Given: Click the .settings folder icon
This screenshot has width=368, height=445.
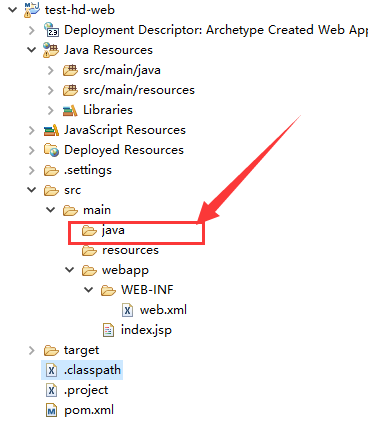Looking at the screenshot, I should coord(51,170).
